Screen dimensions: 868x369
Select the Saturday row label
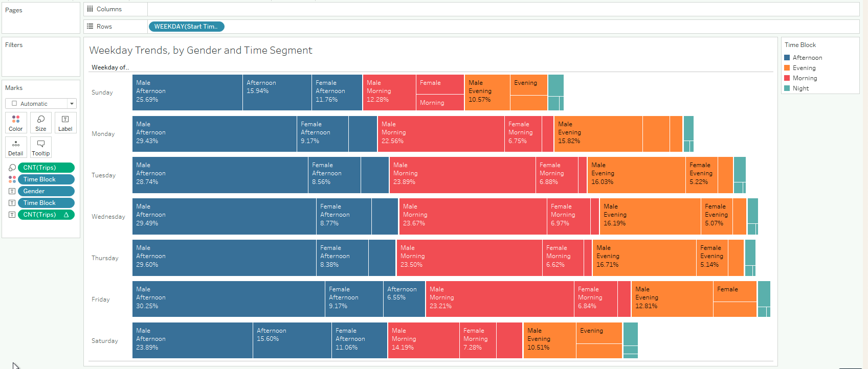click(105, 341)
